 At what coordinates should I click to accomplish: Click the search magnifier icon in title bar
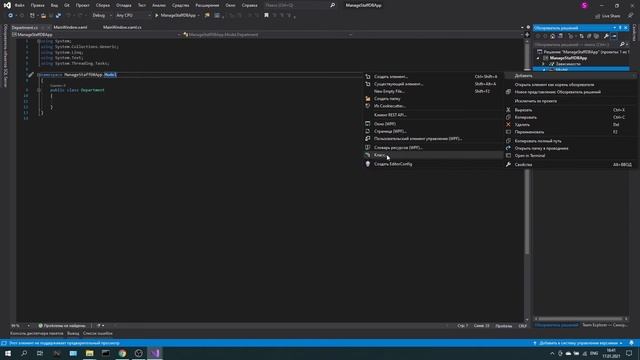[332, 5]
